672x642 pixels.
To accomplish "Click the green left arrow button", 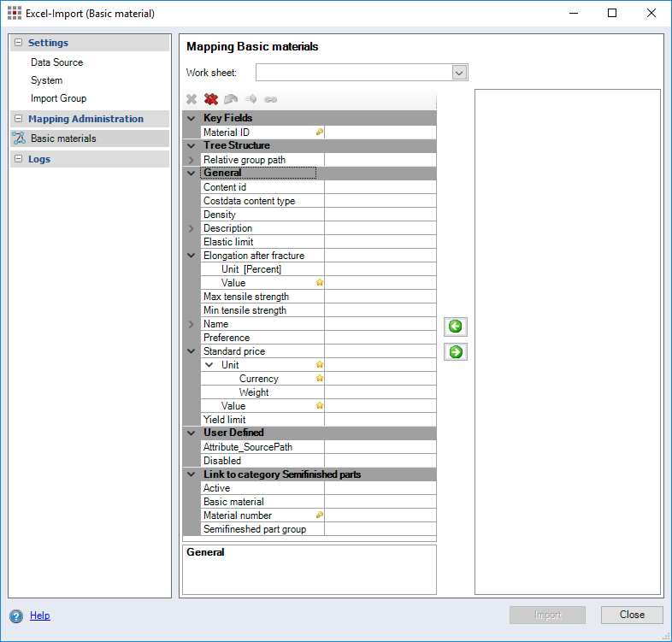I will tap(456, 327).
